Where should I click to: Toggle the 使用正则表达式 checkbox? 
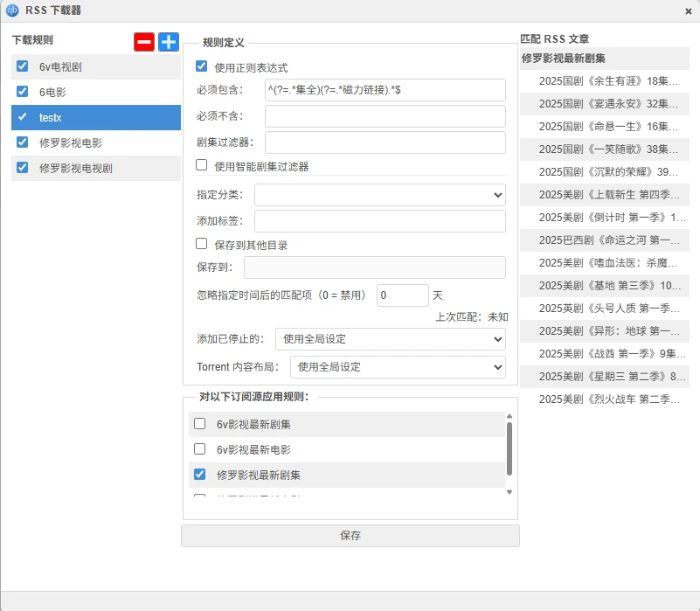[201, 66]
